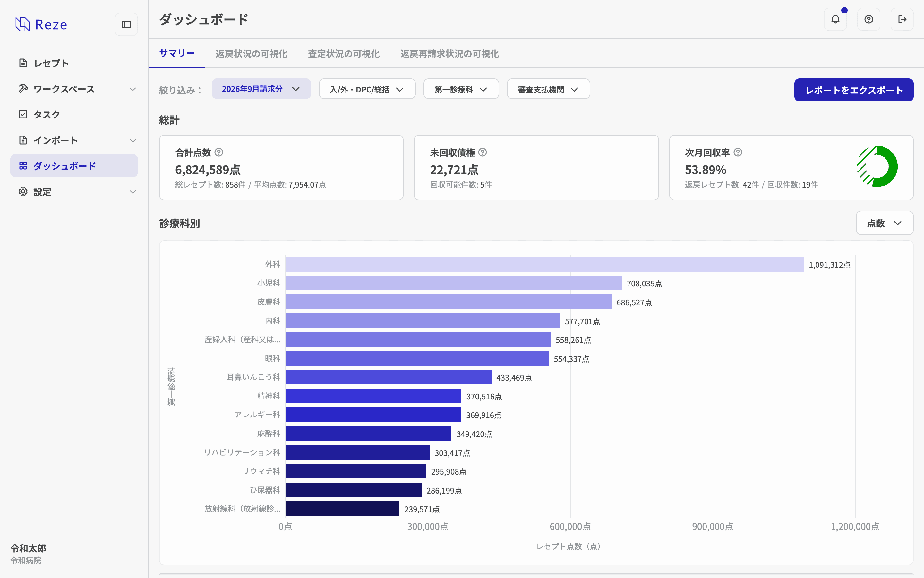Open notifications bell icon
The height and width of the screenshot is (578, 924).
[x=835, y=19]
